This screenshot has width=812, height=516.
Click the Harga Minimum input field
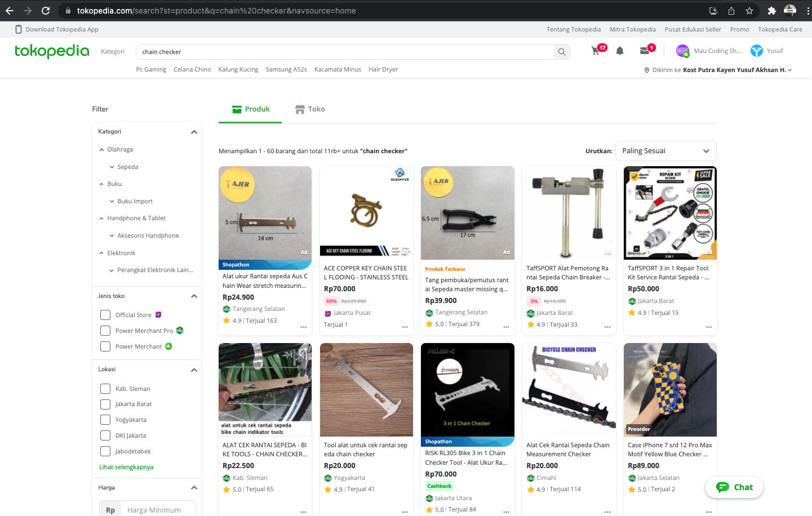coord(158,510)
